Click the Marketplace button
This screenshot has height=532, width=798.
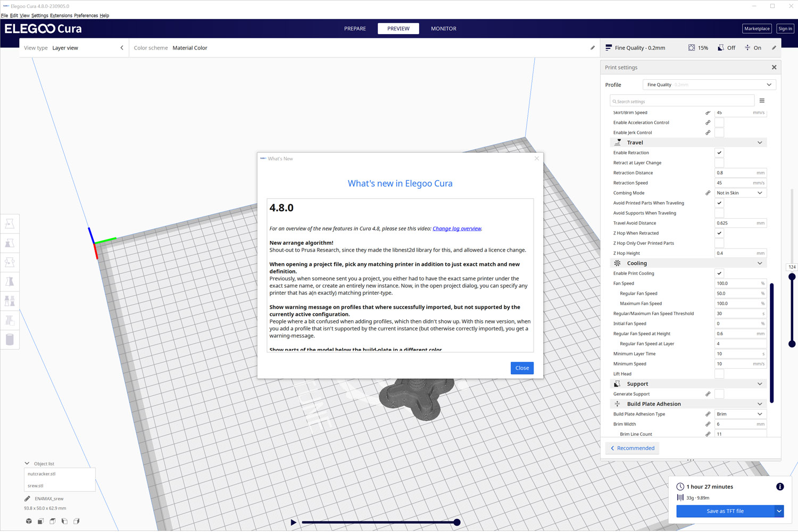tap(757, 29)
